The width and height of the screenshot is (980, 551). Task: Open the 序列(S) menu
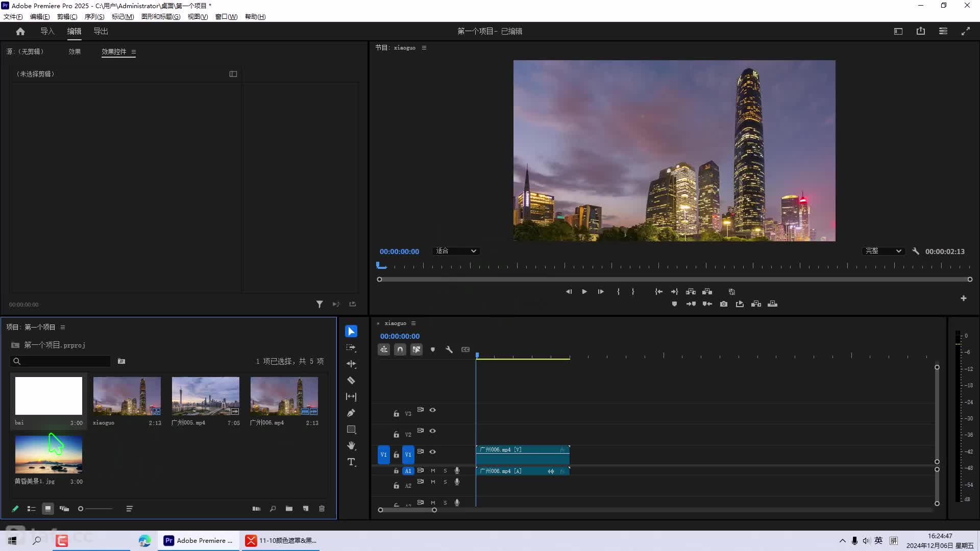click(94, 17)
